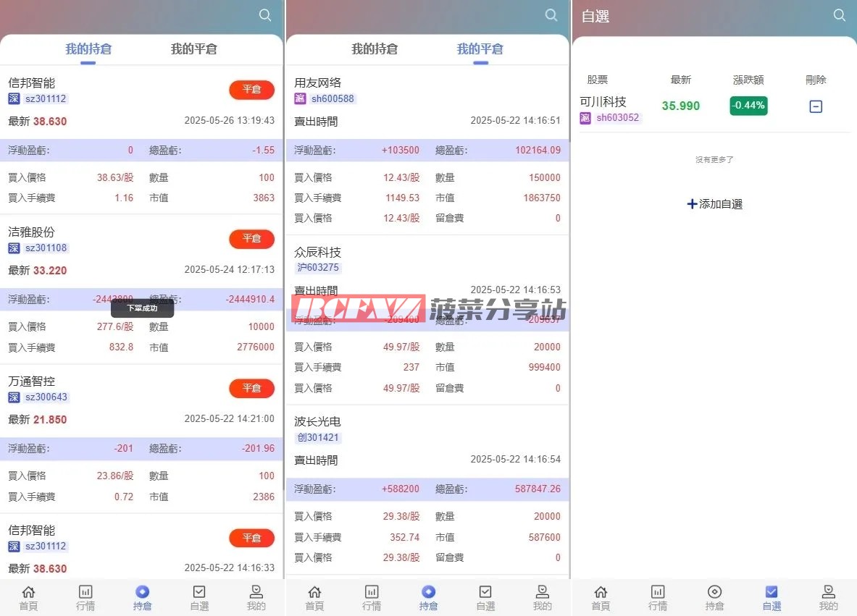This screenshot has height=616, width=857.
Task: Tap 首頁 home icon on the 自選 screen
Action: (x=601, y=597)
